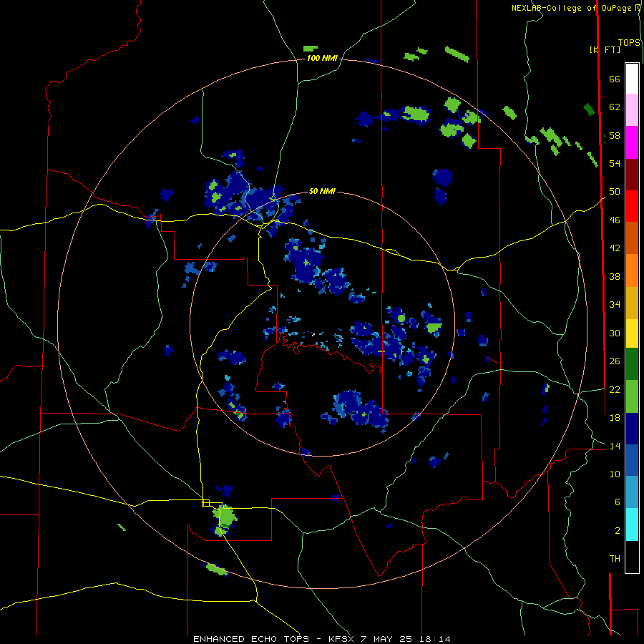This screenshot has width=644, height=644.
Task: Click the '10' legend value
Action: point(615,474)
